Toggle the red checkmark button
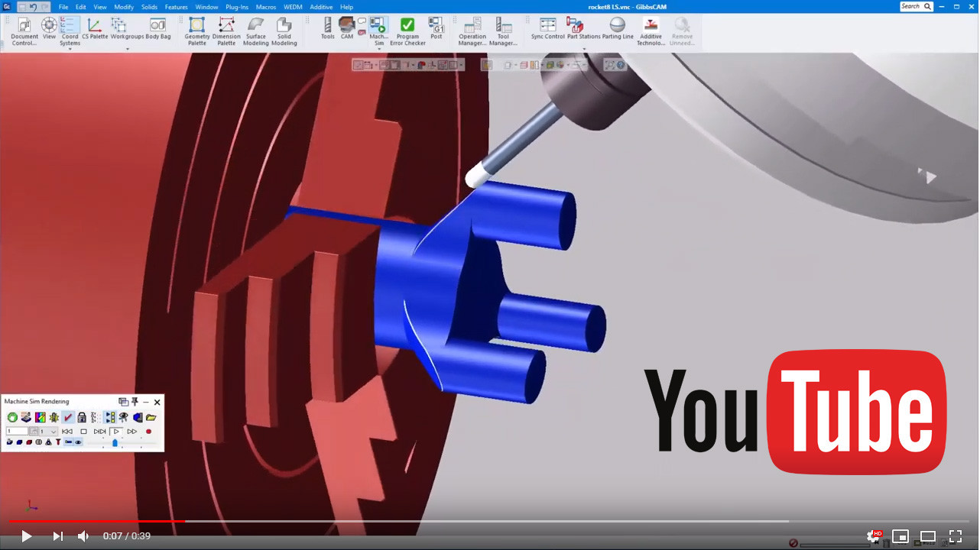980x550 pixels. [68, 417]
